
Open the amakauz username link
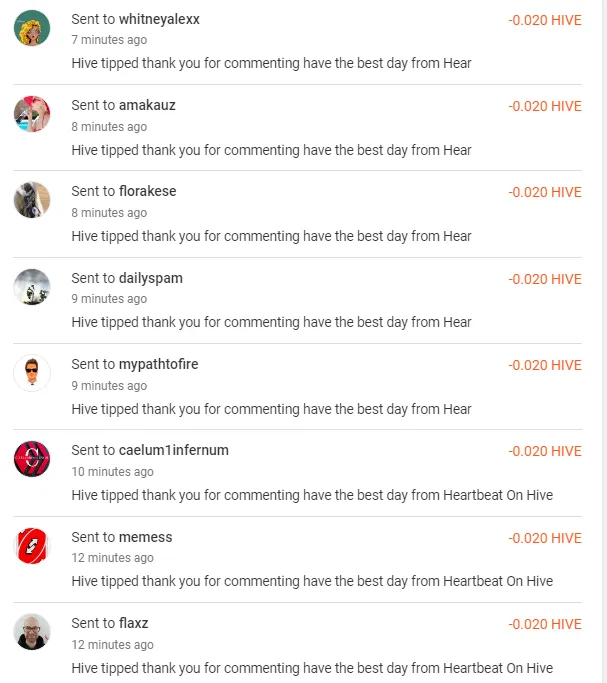pos(147,105)
